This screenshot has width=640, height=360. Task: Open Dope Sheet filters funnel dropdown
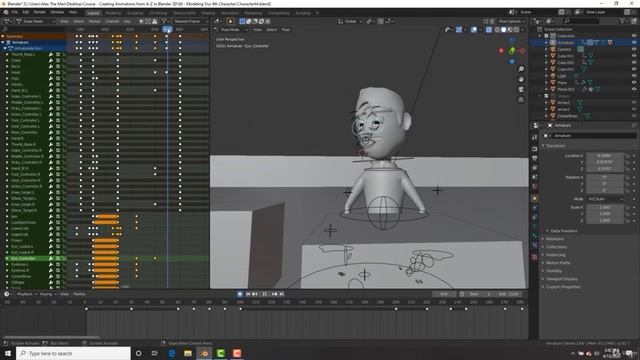[x=165, y=21]
